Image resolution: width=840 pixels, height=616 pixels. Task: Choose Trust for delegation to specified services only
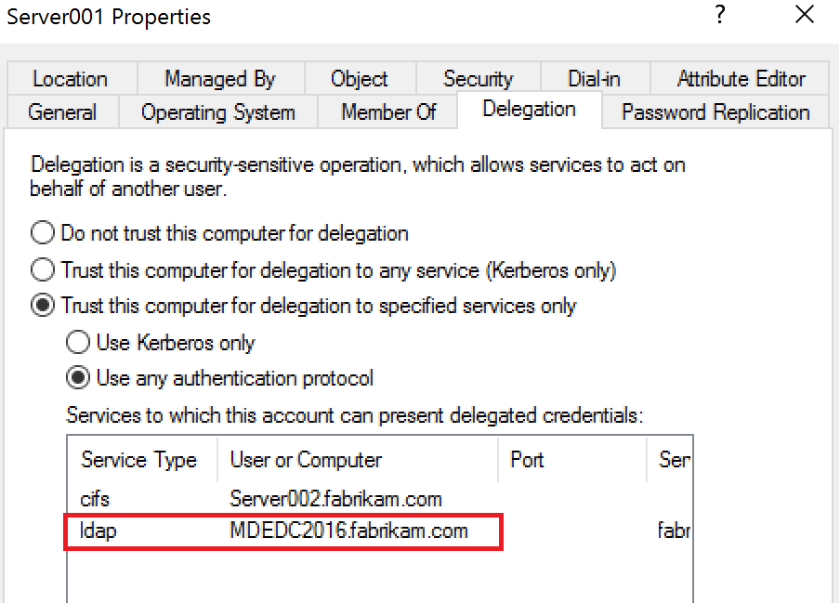coord(43,306)
